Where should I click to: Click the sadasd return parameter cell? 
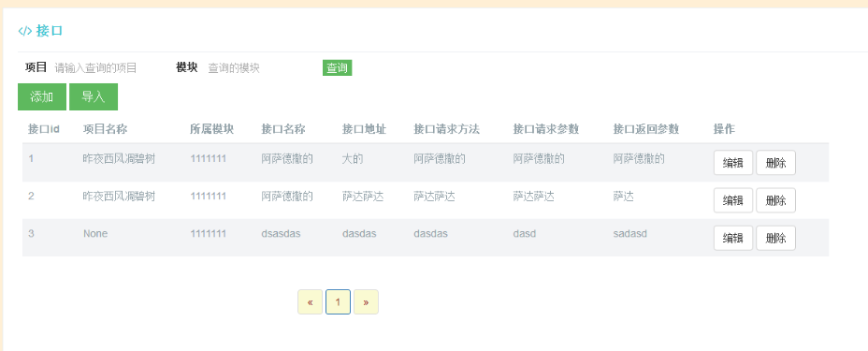[630, 234]
